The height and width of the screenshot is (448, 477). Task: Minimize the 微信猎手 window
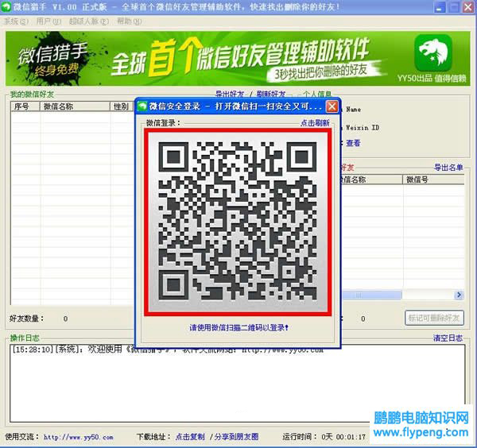(439, 7)
